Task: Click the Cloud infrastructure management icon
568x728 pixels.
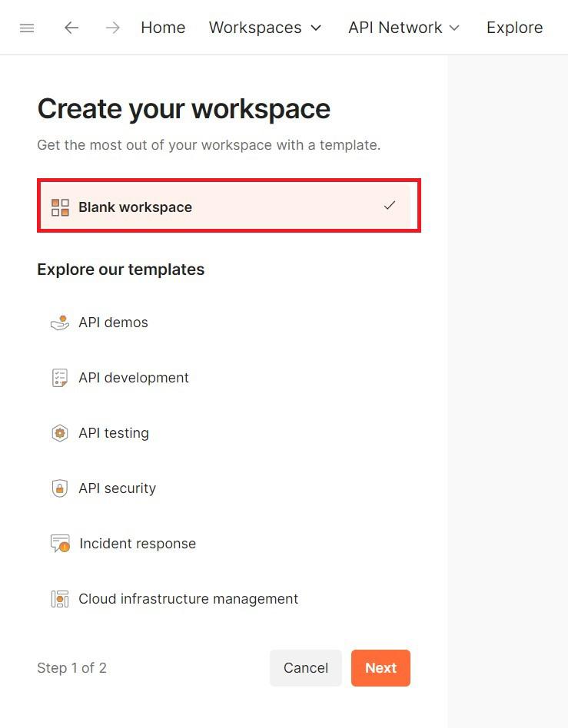Action: [60, 599]
